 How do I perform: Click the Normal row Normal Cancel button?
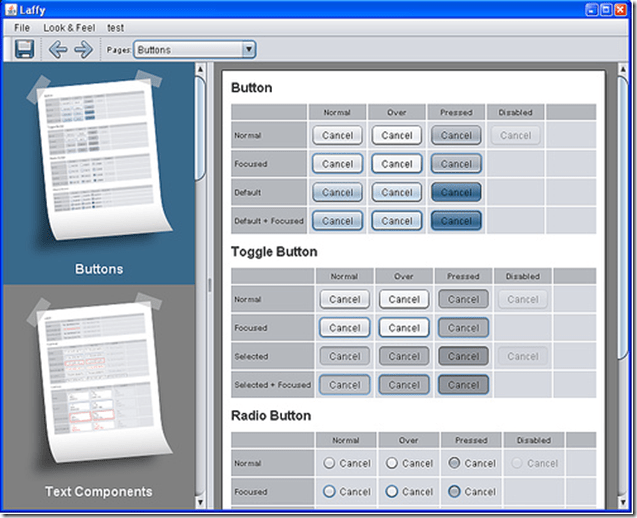coord(337,135)
